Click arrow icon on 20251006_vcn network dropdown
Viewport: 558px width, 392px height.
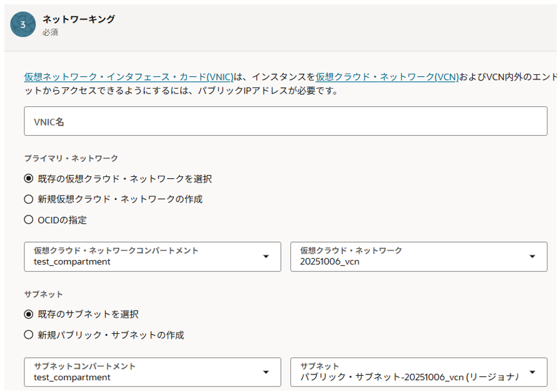pos(532,256)
